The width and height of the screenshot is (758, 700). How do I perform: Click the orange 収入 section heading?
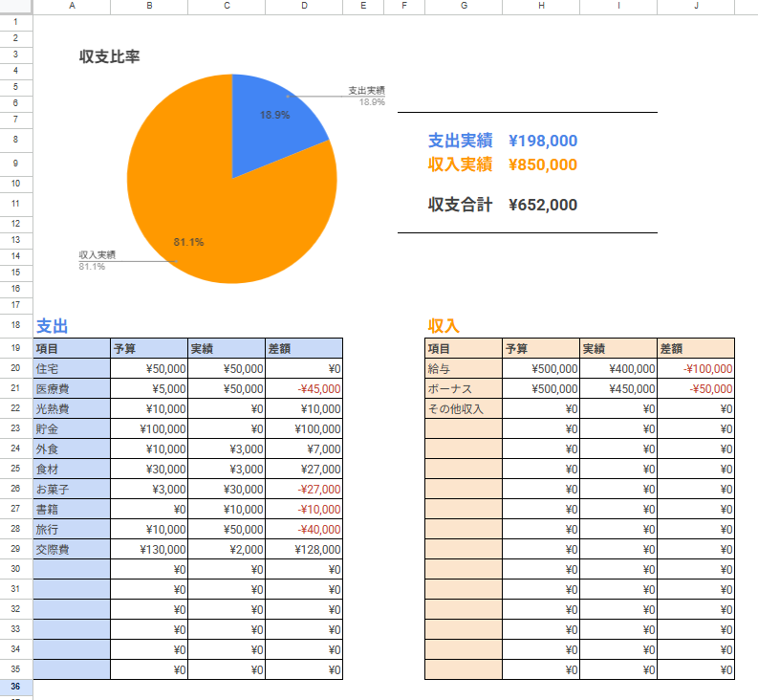pyautogui.click(x=444, y=326)
